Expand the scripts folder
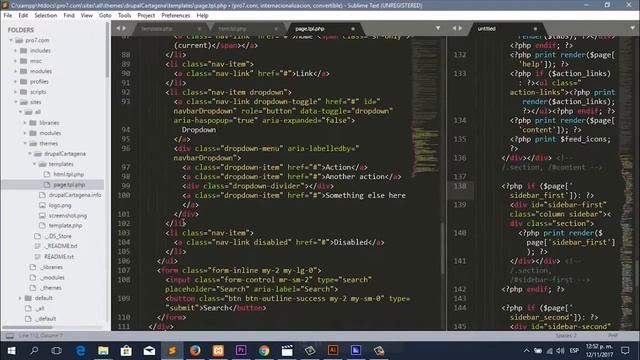 pos(16,92)
